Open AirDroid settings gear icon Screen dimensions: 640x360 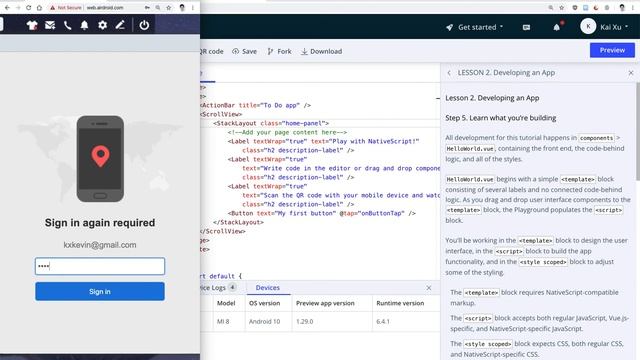102,25
